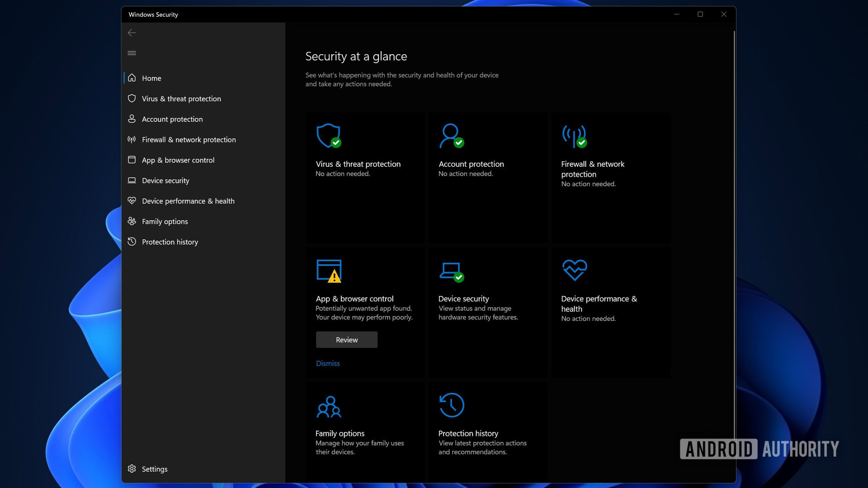Click the back arrow icon

pos(132,33)
